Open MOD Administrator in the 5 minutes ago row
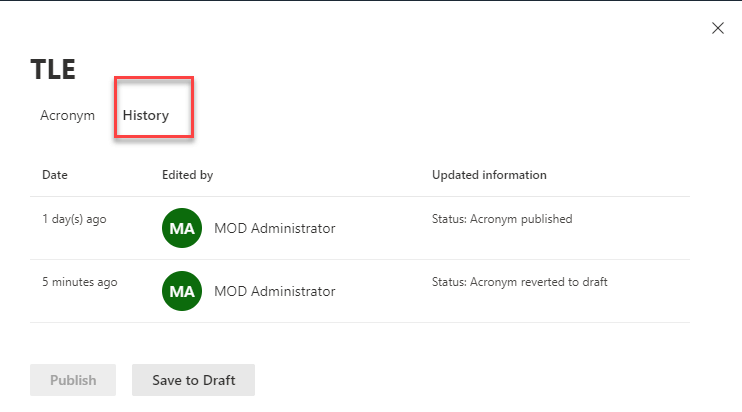Viewport: 742px width, 412px height. click(274, 292)
